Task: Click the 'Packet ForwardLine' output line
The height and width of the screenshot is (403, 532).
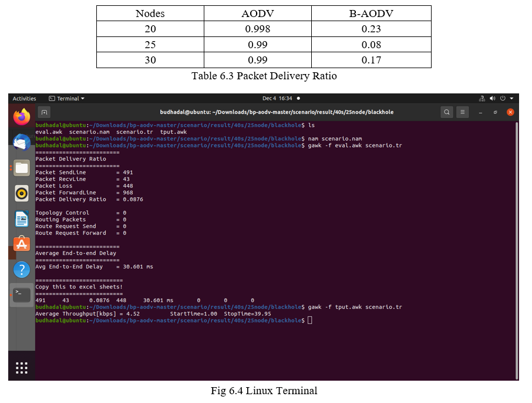Action: [84, 193]
